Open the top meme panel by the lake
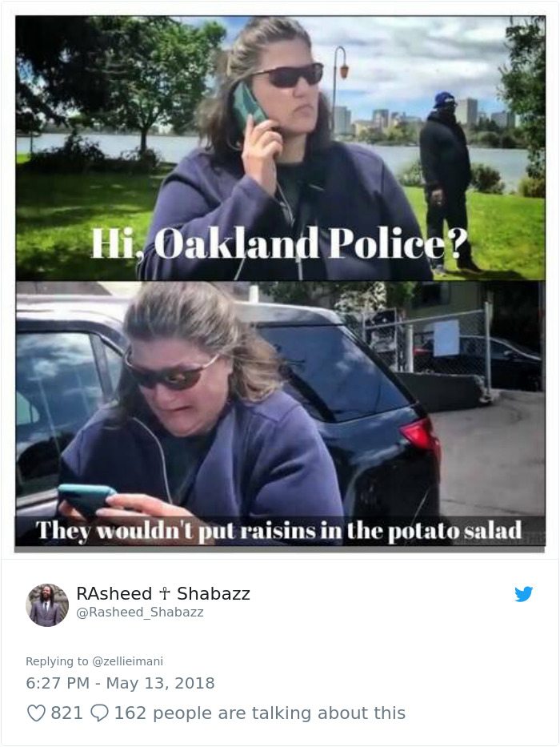 [x=281, y=148]
